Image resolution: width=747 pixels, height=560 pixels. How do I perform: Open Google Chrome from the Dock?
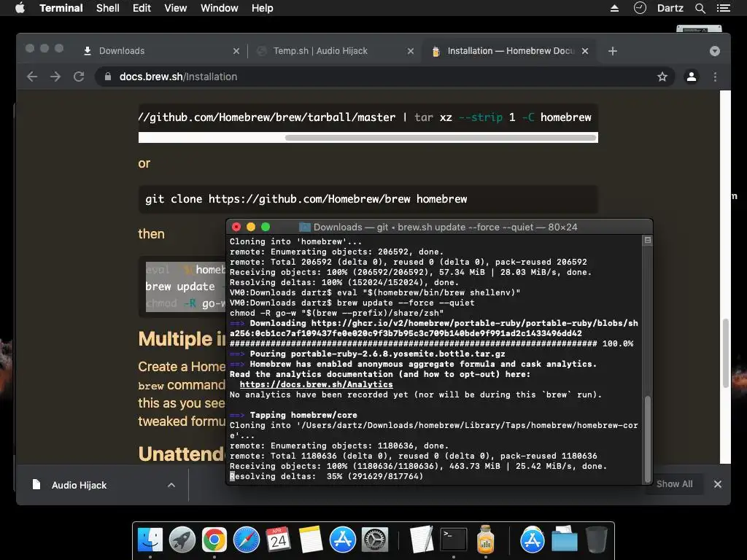(x=214, y=540)
